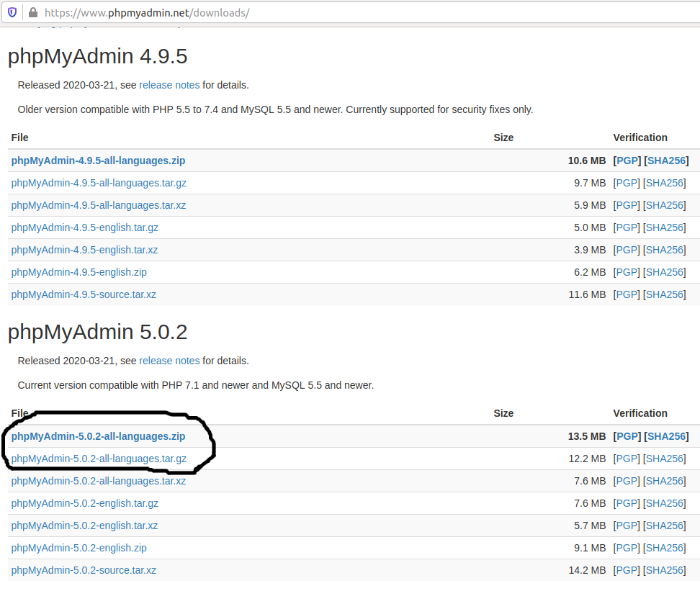
Task: Open PGP signature for 5.0.2-all-languages.tar.gz
Action: coord(627,459)
